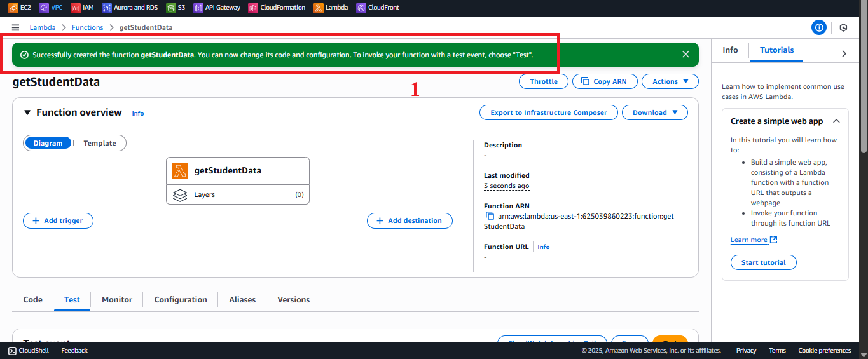Switch to the Aliases tab

(242, 299)
